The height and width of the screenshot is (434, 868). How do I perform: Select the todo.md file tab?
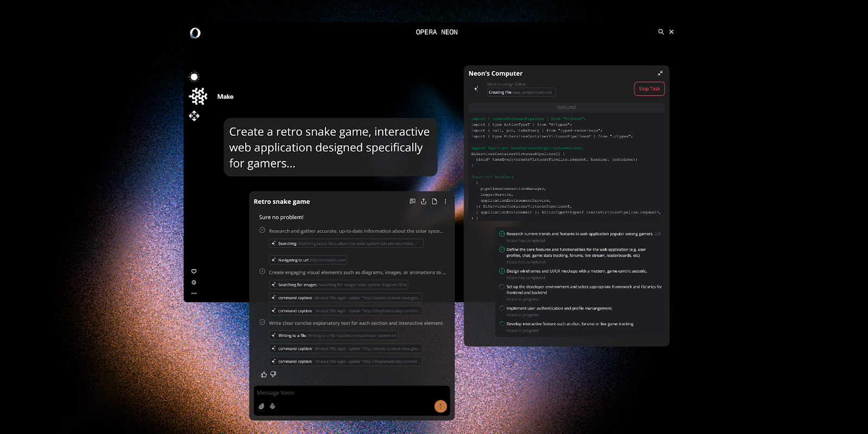[566, 107]
